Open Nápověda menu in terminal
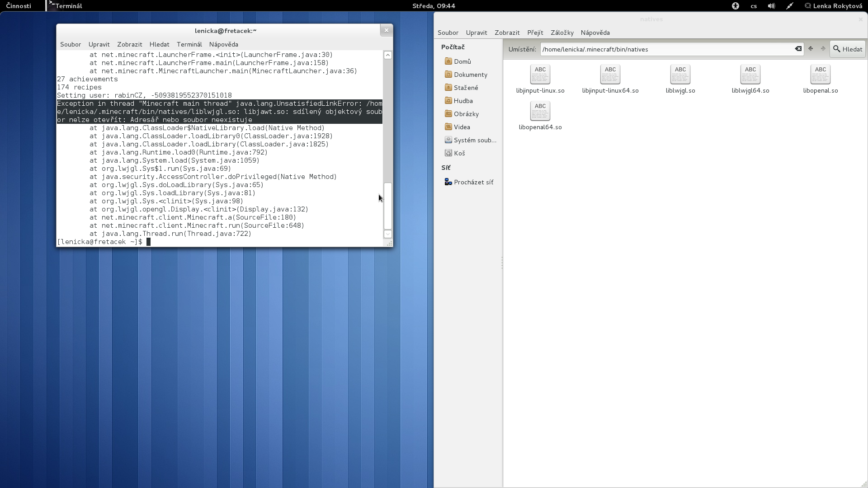 [224, 44]
